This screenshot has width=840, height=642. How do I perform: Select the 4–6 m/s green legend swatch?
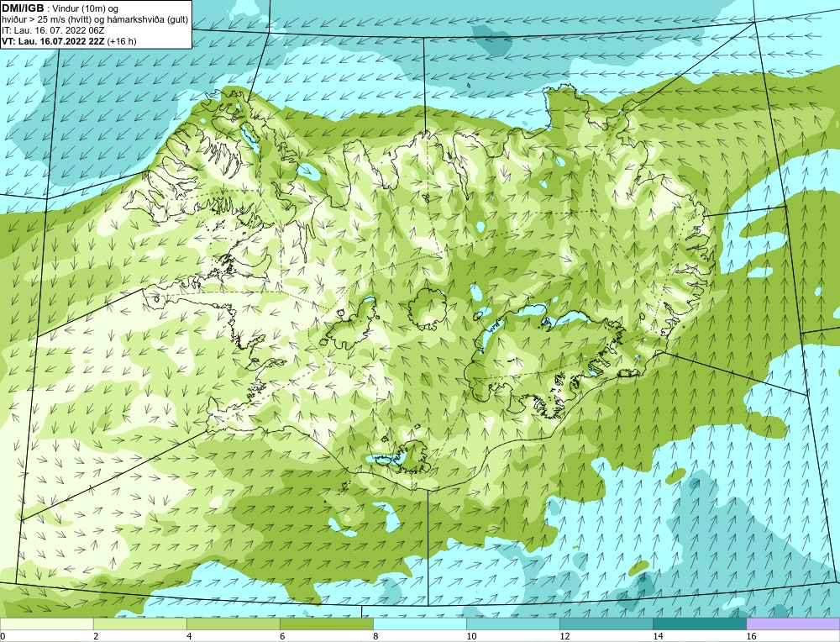tap(233, 624)
